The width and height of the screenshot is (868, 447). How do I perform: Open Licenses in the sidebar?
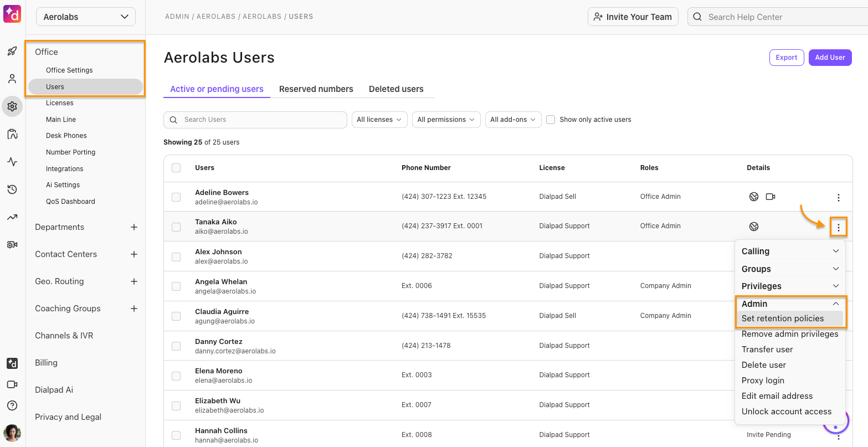[60, 103]
